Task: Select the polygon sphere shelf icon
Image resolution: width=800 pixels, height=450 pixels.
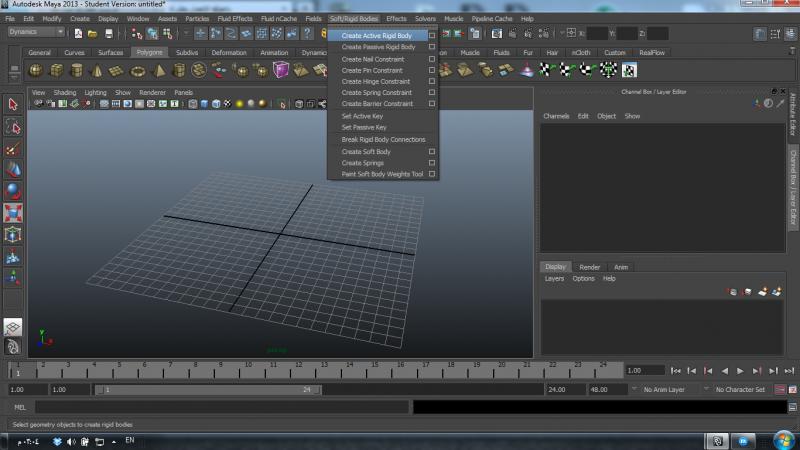Action: pyautogui.click(x=35, y=70)
